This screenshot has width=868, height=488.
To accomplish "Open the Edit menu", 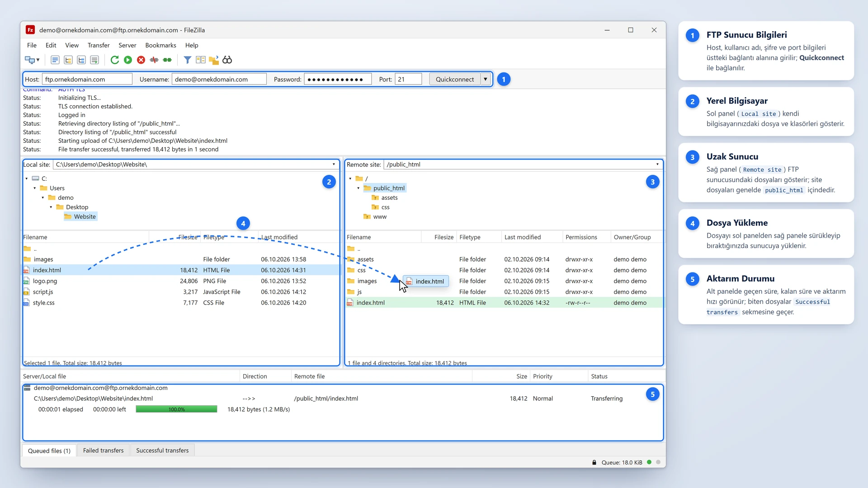I will (51, 45).
